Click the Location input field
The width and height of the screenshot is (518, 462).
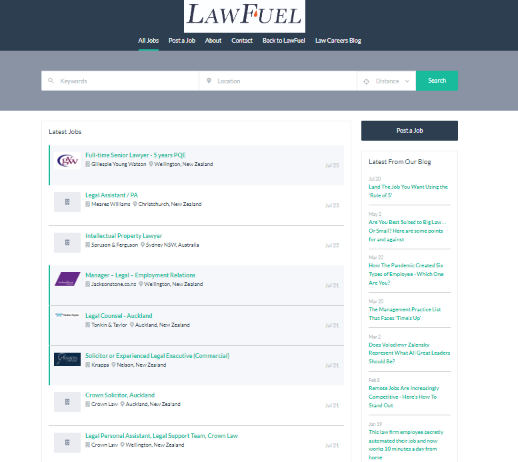click(278, 81)
